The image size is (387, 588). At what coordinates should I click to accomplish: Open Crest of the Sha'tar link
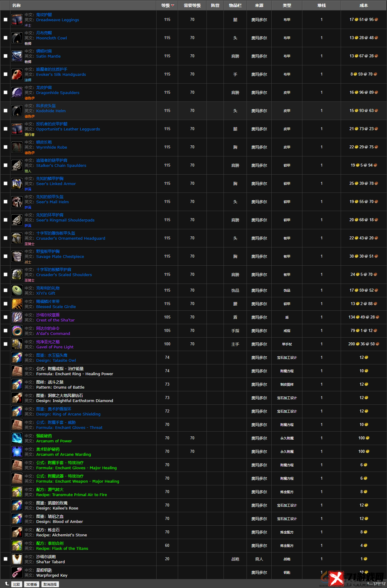point(55,320)
